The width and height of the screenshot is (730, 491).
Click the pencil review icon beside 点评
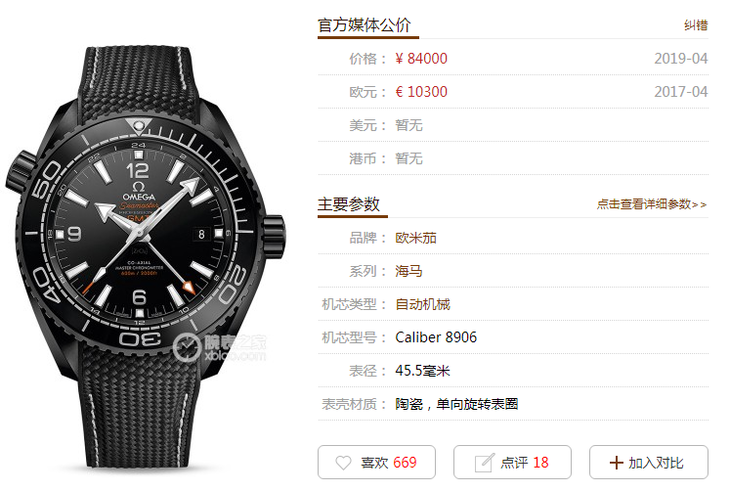tap(484, 463)
